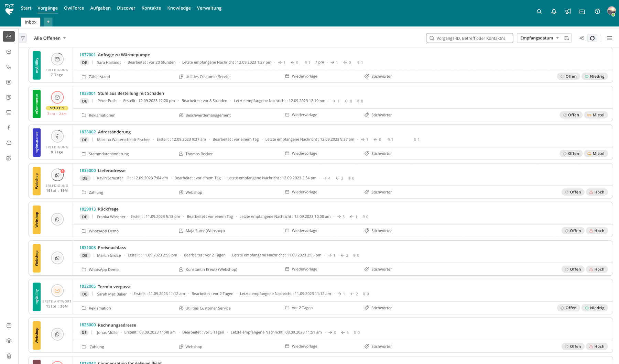The height and width of the screenshot is (364, 619).
Task: Add a new tab with plus button
Action: tap(48, 22)
